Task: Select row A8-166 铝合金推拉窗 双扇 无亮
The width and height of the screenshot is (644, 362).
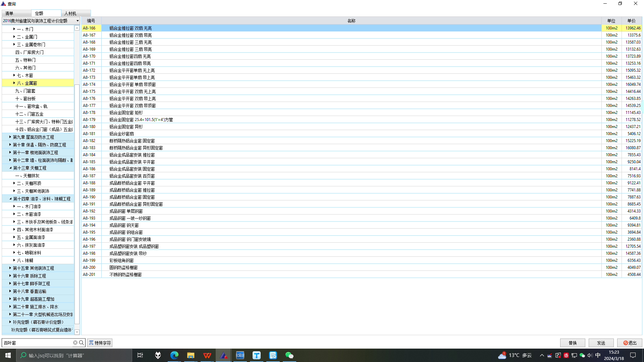Action: coord(362,28)
